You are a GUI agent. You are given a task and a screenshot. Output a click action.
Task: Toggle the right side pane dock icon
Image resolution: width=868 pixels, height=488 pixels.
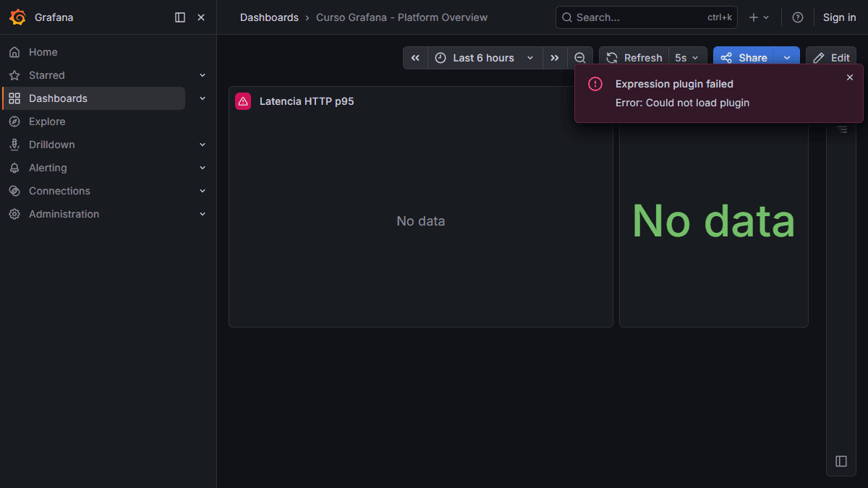(841, 461)
